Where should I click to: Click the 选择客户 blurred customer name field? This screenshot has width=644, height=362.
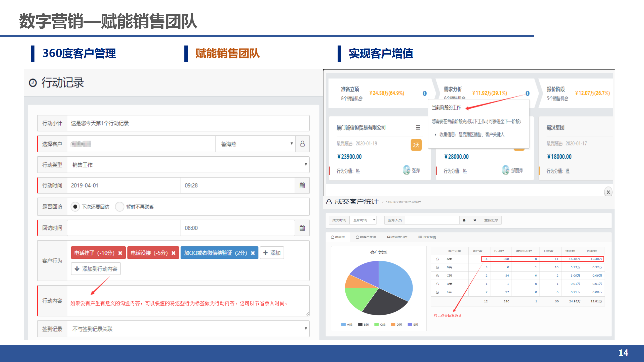coord(141,144)
